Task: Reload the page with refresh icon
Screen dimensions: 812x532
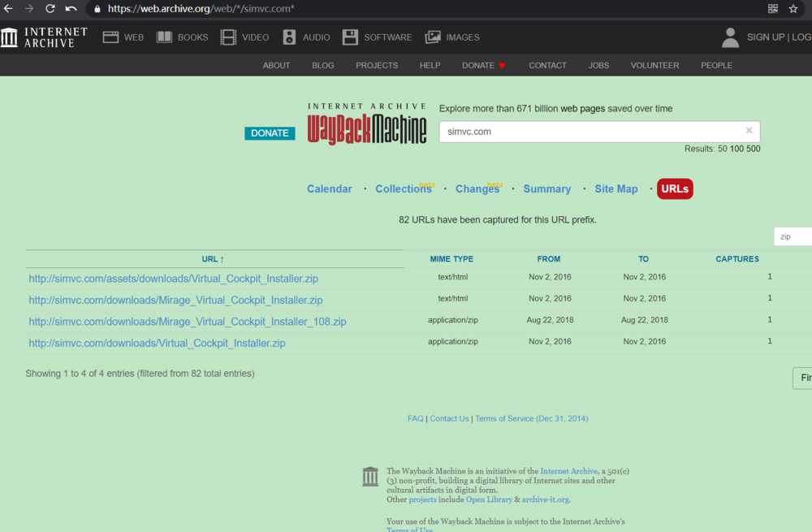Action: click(x=50, y=9)
